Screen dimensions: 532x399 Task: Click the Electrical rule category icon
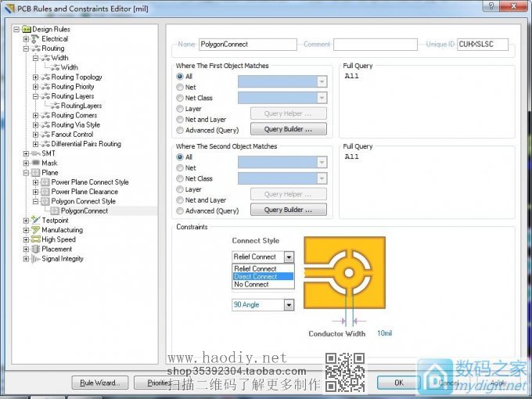tap(35, 39)
